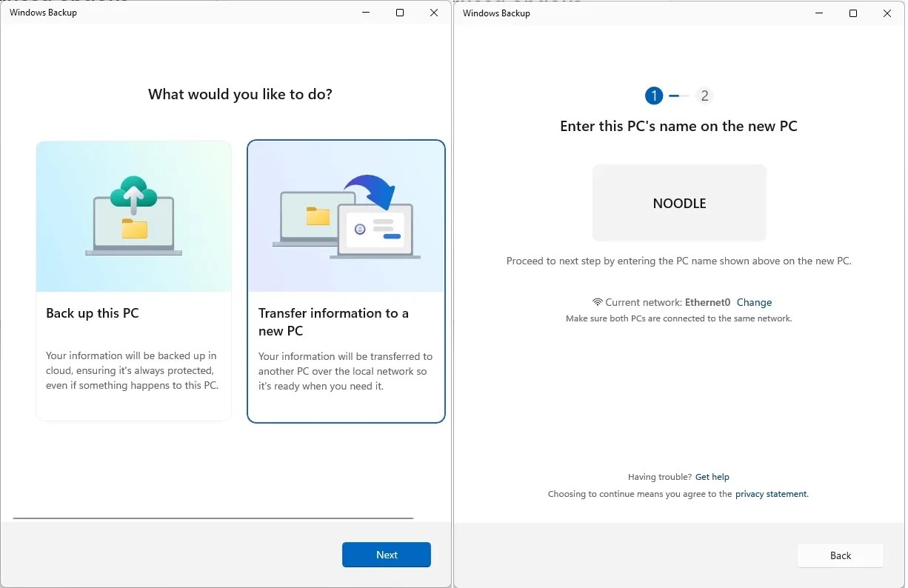Maximize the right Windows Backup window
The image size is (908, 588).
(852, 13)
